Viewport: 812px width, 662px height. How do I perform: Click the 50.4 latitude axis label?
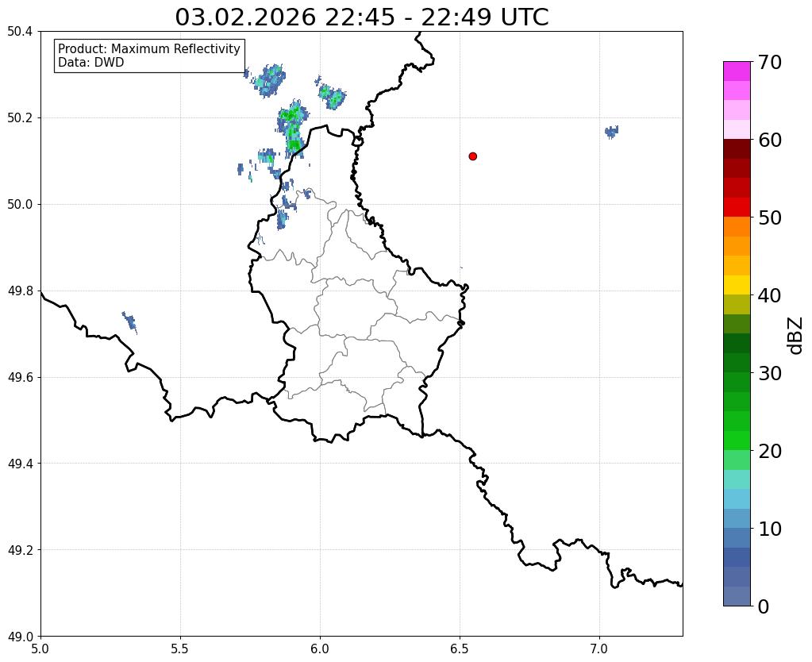[20, 32]
